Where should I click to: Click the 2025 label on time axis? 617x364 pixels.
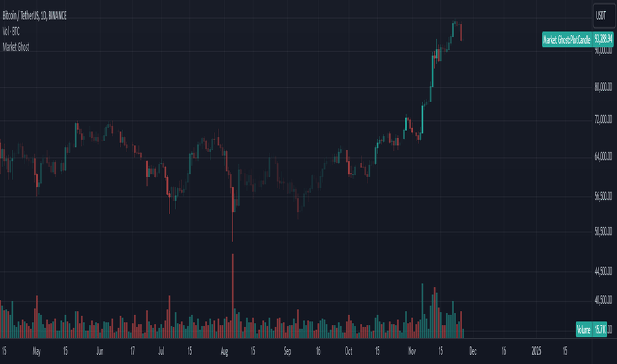(536, 351)
